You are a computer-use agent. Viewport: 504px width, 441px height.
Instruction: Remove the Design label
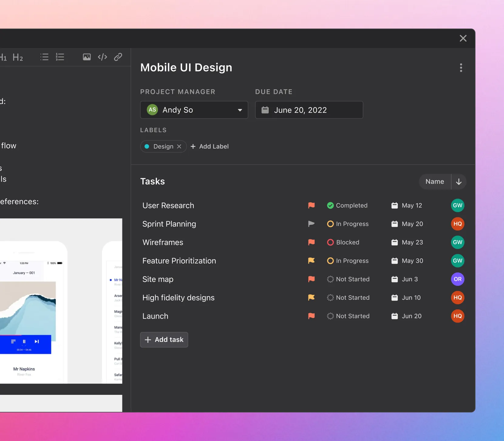[x=179, y=146]
